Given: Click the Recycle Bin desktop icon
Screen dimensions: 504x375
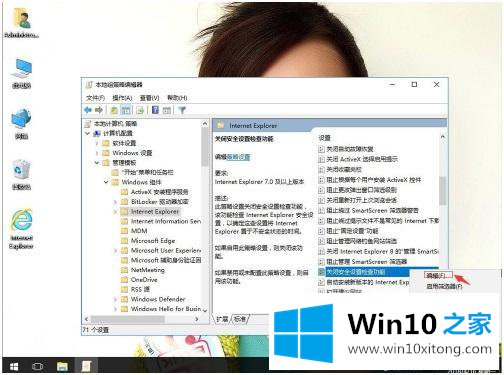Looking at the screenshot, I should point(22,174).
